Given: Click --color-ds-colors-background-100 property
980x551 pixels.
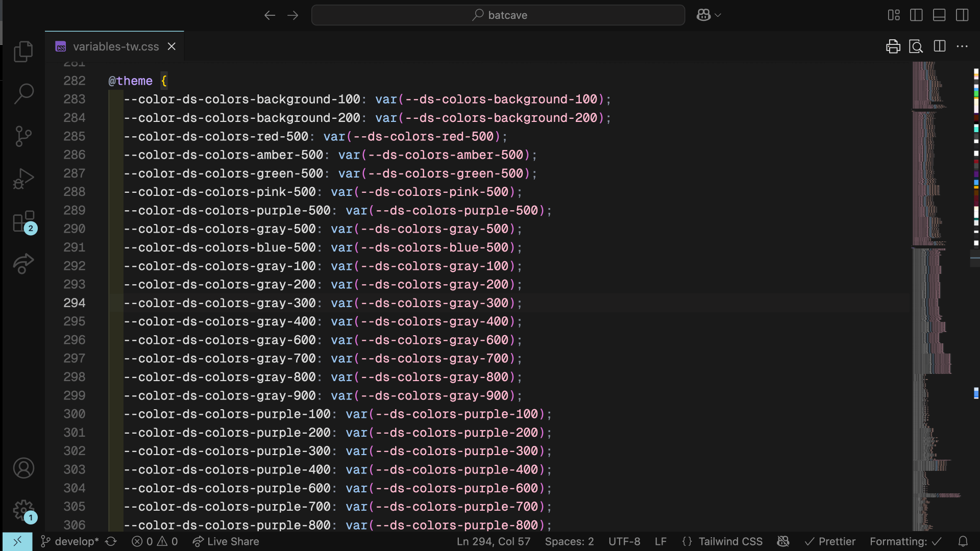Looking at the screenshot, I should click(242, 99).
